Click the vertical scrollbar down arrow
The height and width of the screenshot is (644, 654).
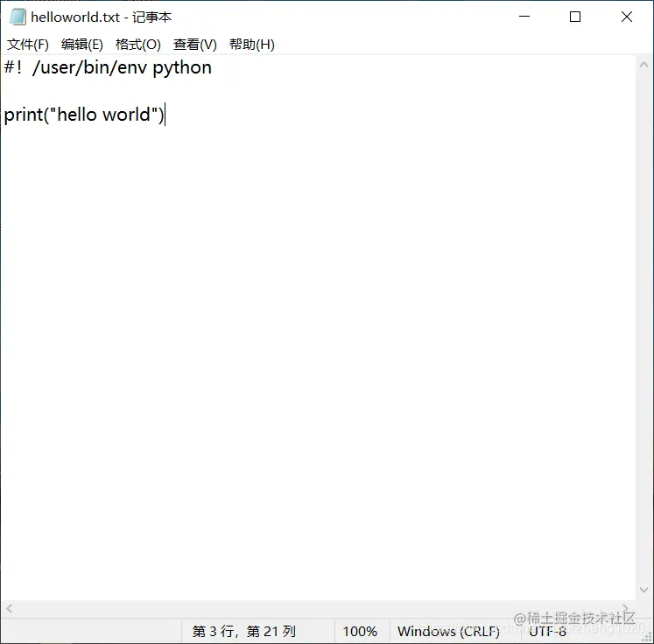644,590
